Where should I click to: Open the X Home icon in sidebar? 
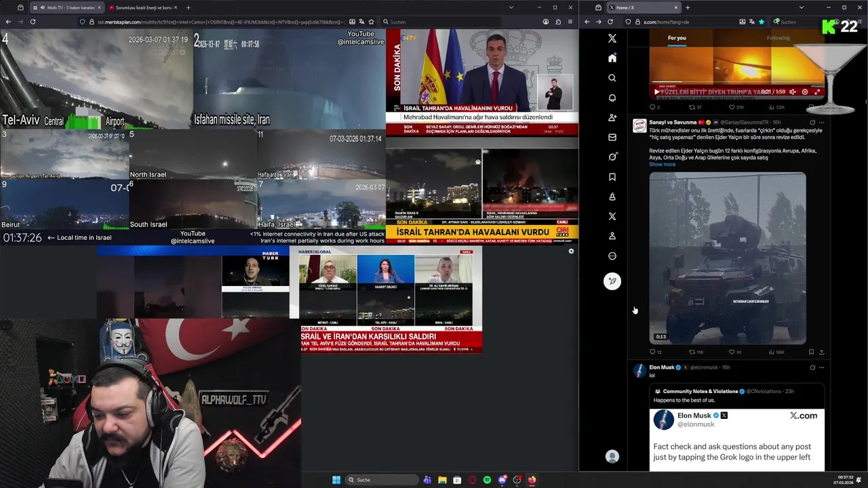(612, 58)
